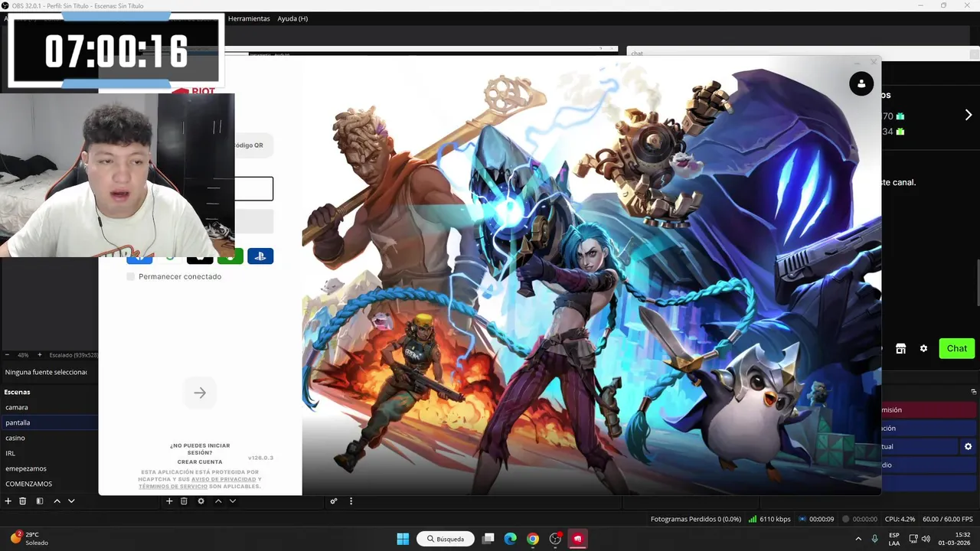Click the virtual camera button
This screenshot has width=980, height=551.
919,446
